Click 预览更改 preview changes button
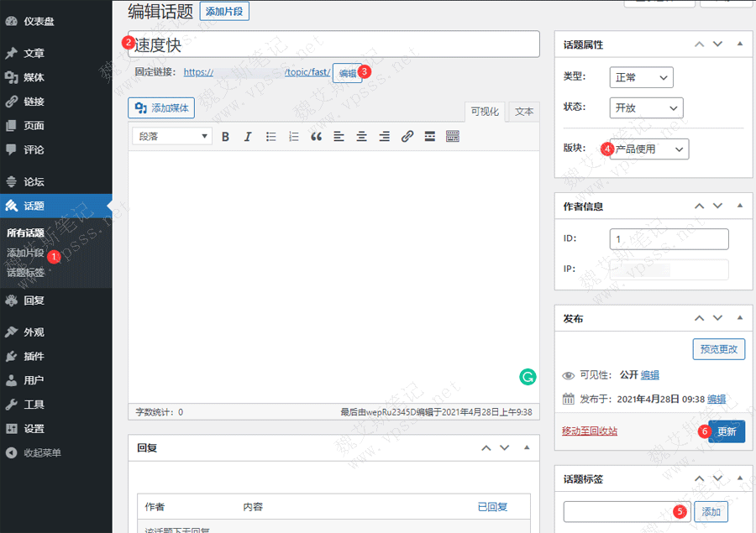The height and width of the screenshot is (533, 756). pos(719,349)
